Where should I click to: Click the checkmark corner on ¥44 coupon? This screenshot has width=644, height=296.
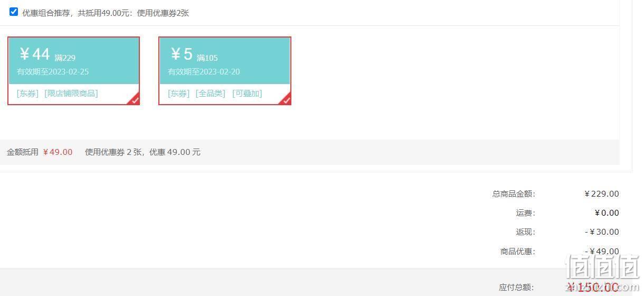point(135,99)
